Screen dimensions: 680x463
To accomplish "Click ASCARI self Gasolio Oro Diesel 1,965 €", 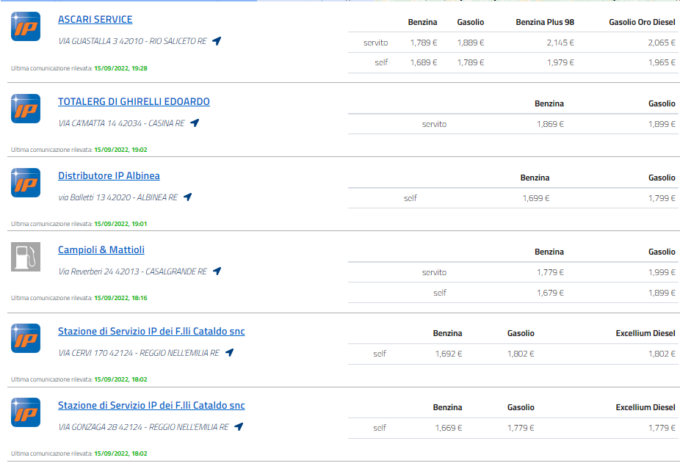I will pos(662,62).
